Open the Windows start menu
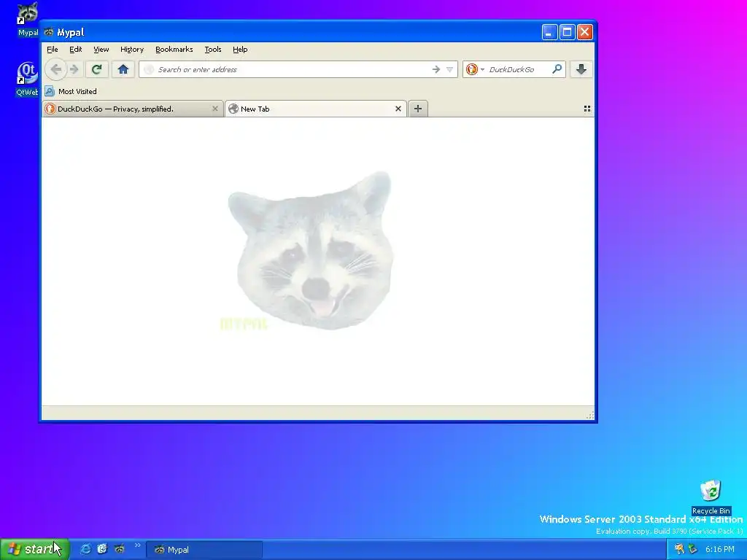 tap(35, 549)
